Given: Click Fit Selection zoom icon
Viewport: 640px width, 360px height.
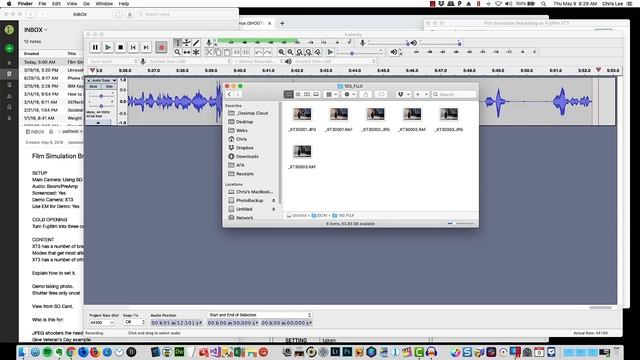Looking at the screenshot, I should coord(300,52).
